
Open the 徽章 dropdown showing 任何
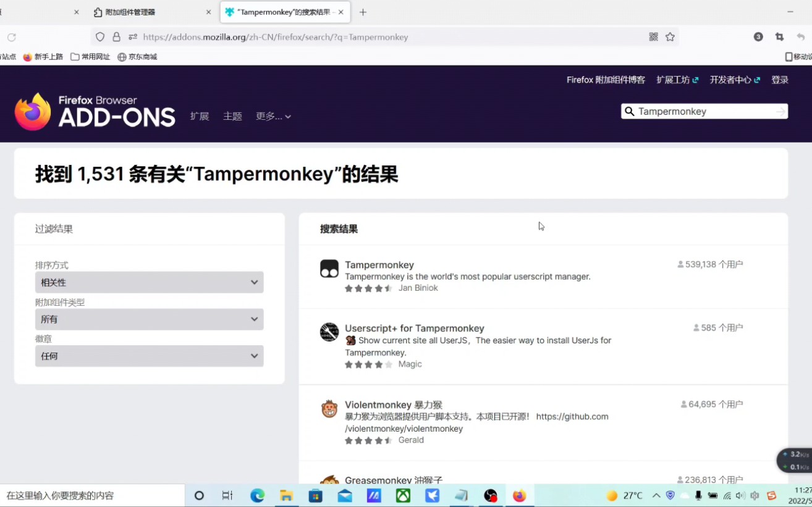(149, 356)
